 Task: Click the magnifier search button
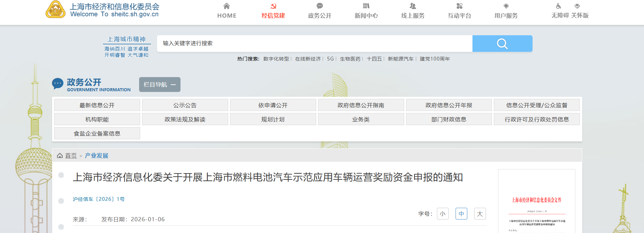pyautogui.click(x=502, y=44)
